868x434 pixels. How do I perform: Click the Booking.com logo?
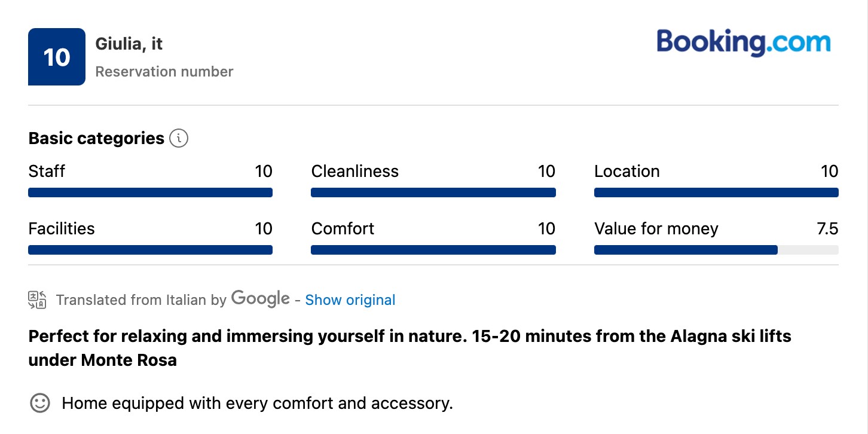[744, 42]
